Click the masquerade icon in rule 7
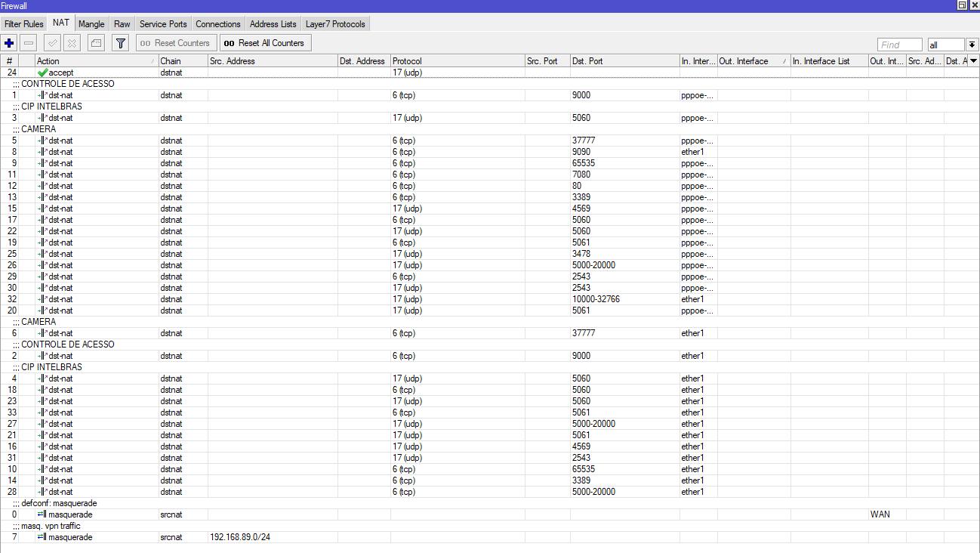Screen dimensions: 980x553 tap(42, 537)
